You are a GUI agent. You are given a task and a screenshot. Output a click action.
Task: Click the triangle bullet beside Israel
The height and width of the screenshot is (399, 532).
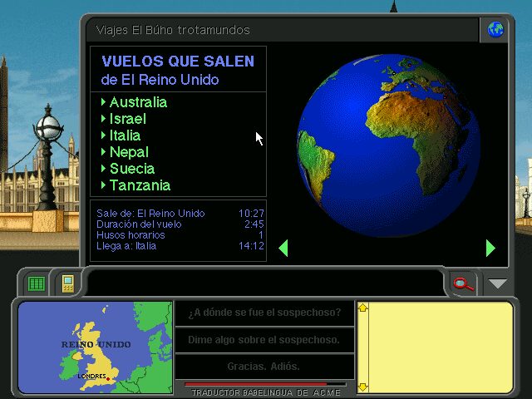[103, 118]
